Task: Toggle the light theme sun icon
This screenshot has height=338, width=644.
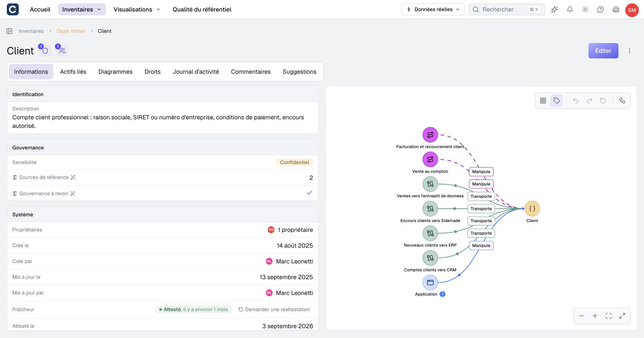Action: click(x=585, y=9)
